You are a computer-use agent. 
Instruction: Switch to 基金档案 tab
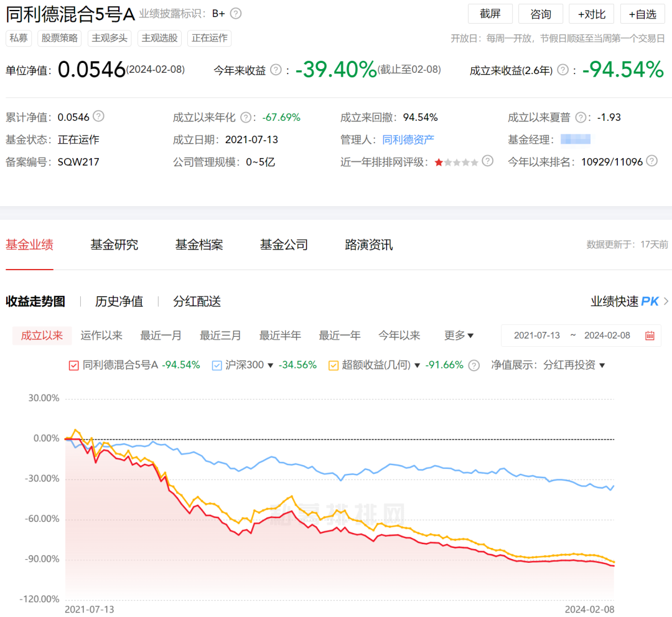point(199,245)
